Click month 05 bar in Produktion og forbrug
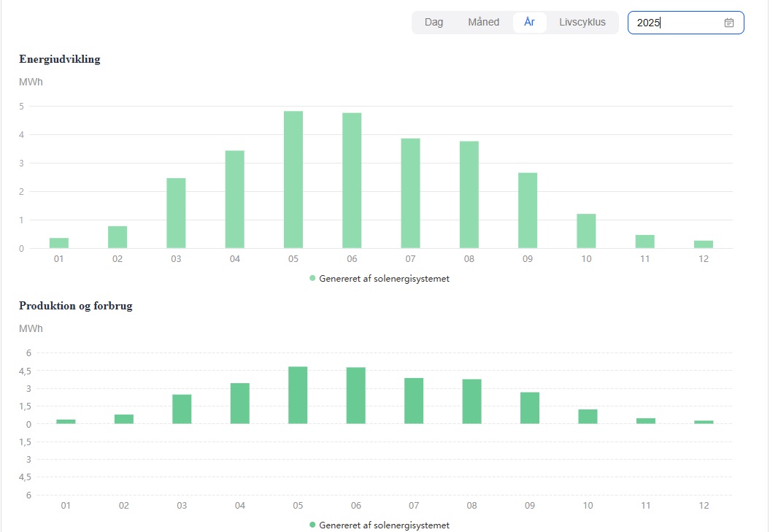770x532 pixels. (x=298, y=395)
